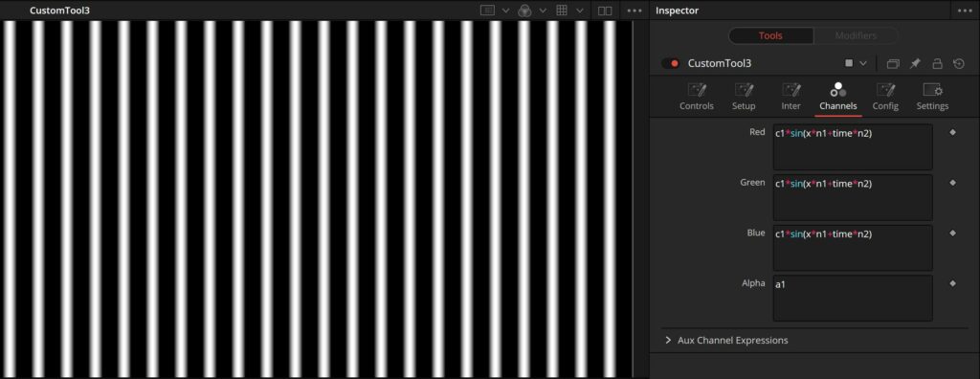
Task: Open the viewer zoom/fit options icon
Action: coord(487,10)
